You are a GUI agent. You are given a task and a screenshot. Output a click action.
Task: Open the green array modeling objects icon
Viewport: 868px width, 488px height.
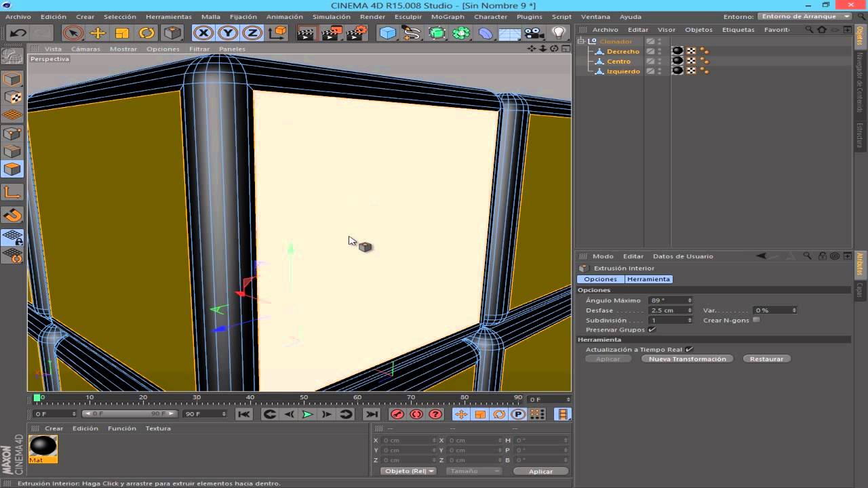[x=462, y=33]
